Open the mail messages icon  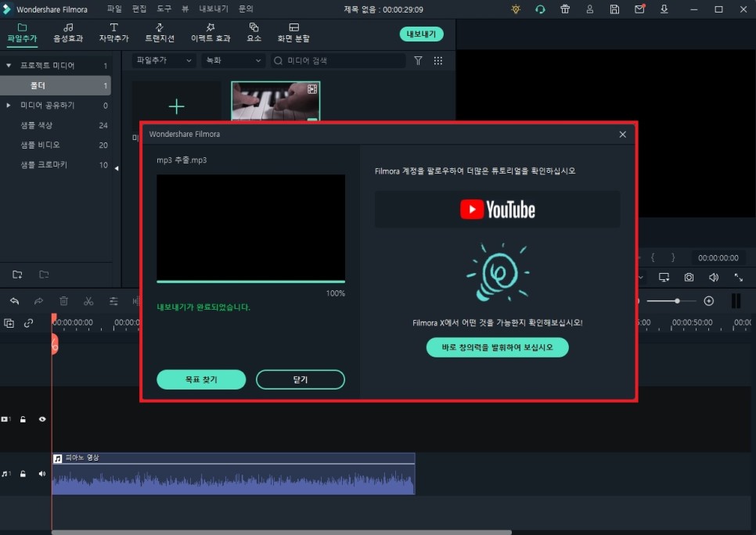pos(639,9)
